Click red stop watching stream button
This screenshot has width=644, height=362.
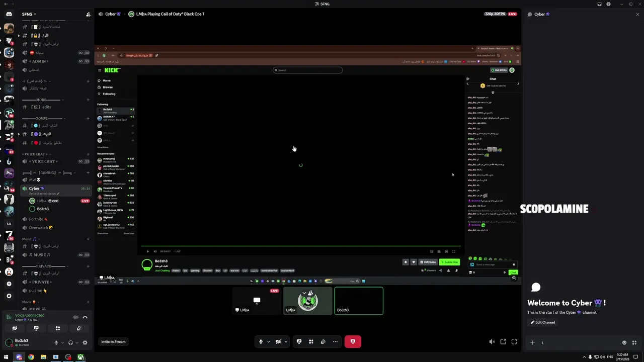click(x=353, y=342)
